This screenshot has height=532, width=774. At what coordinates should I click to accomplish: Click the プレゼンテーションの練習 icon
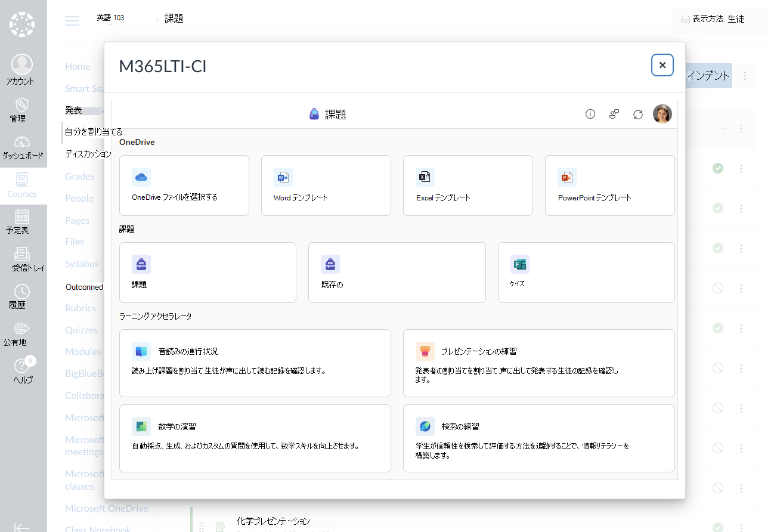pyautogui.click(x=425, y=351)
